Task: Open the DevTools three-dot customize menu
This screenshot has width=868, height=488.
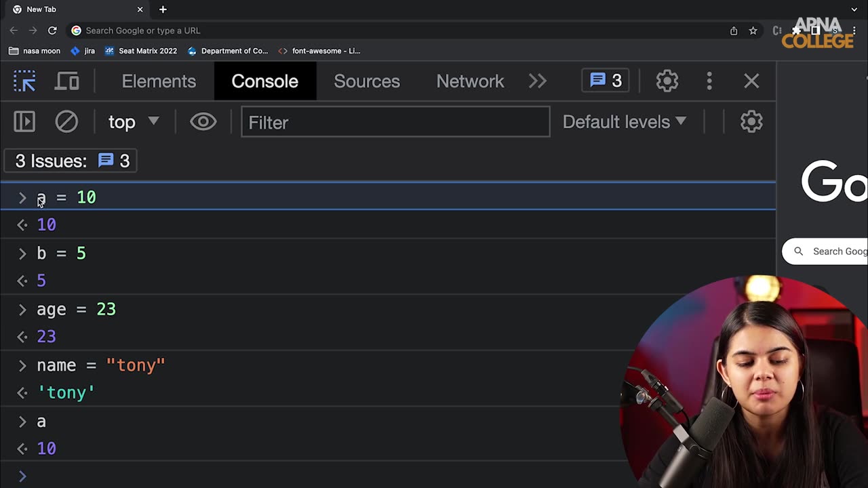Action: [709, 81]
